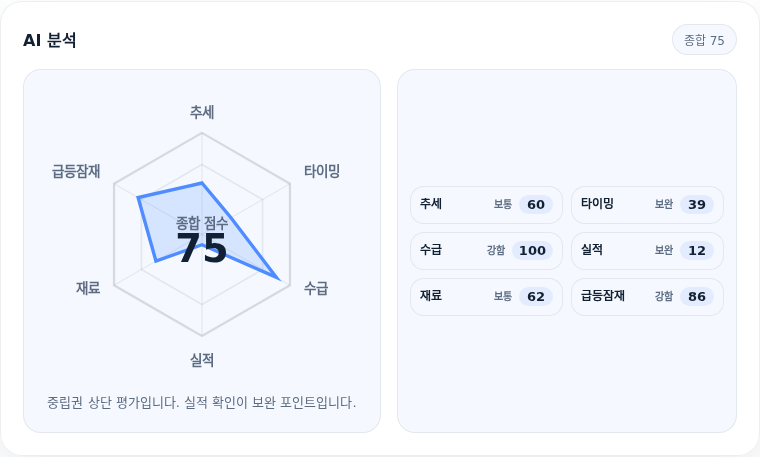The height and width of the screenshot is (457, 760).
Task: Select the 재료 axis label on the radar chart
Action: (x=88, y=288)
